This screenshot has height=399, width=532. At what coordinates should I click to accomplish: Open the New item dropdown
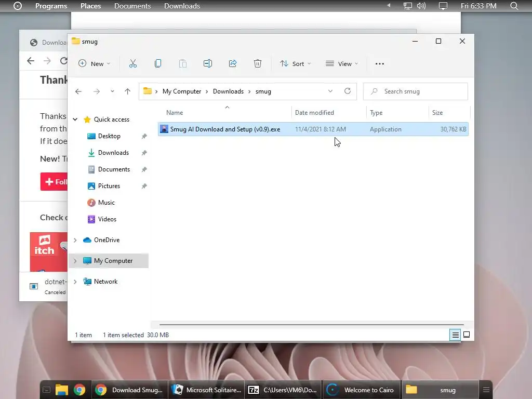[x=95, y=63]
